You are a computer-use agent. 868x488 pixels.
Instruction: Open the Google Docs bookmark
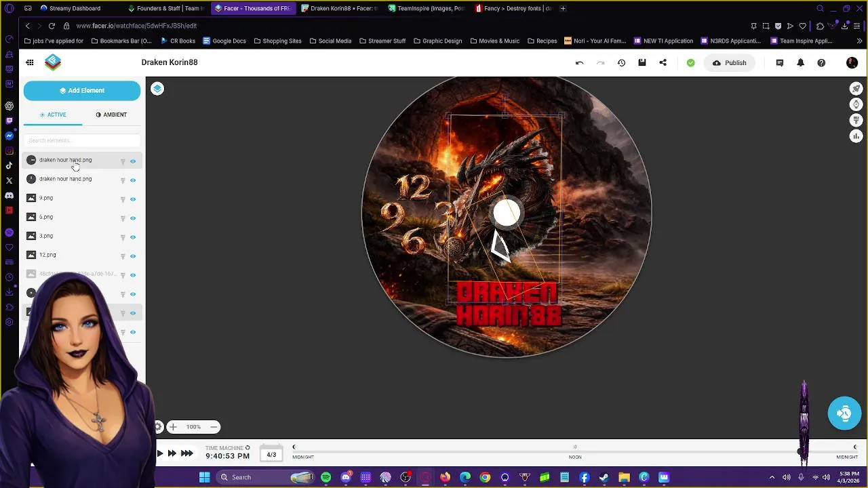[x=224, y=41]
